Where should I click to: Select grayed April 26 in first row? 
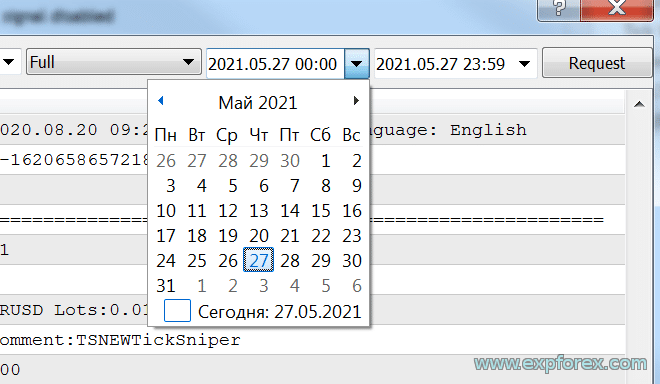[x=166, y=161]
